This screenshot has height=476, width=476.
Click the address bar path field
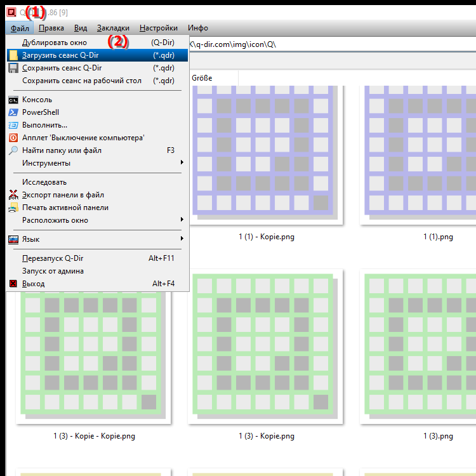pos(333,44)
